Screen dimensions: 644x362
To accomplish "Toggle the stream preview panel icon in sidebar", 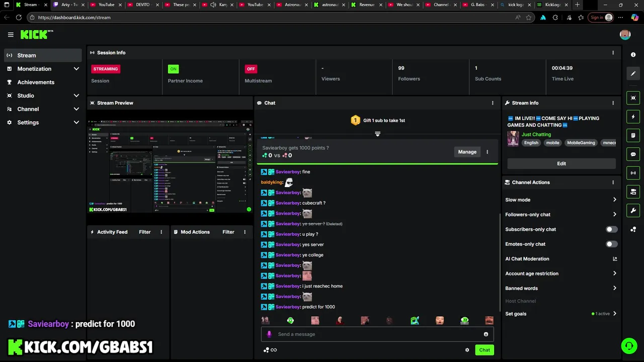I will [633, 98].
